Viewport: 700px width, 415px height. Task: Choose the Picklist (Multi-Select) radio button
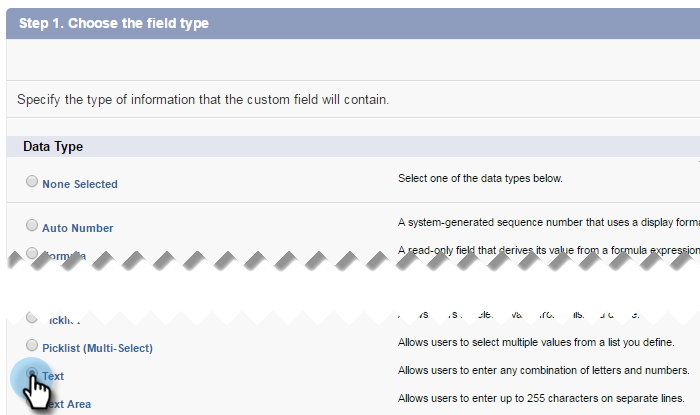click(x=32, y=346)
